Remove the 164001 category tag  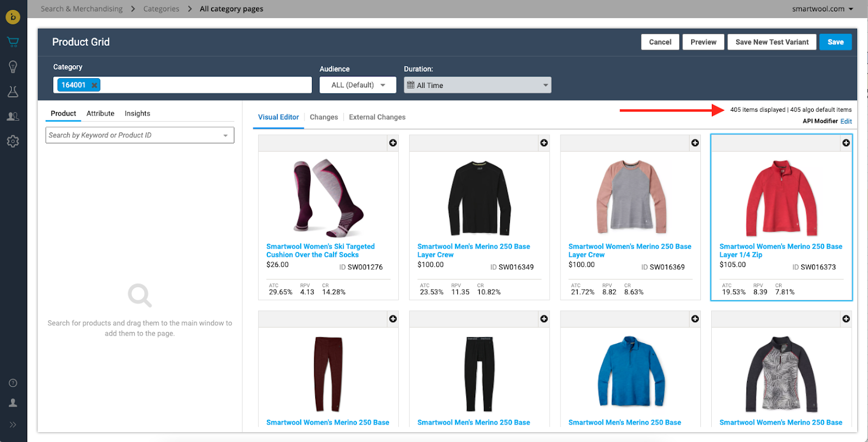pos(94,85)
